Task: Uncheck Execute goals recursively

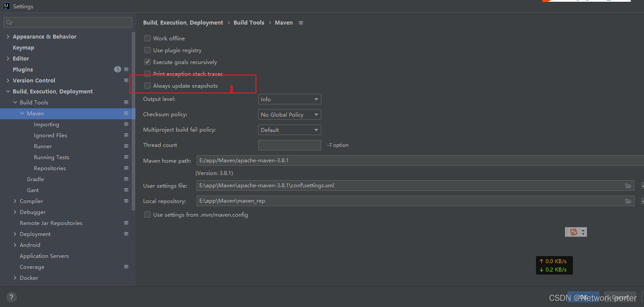Action: [x=148, y=62]
